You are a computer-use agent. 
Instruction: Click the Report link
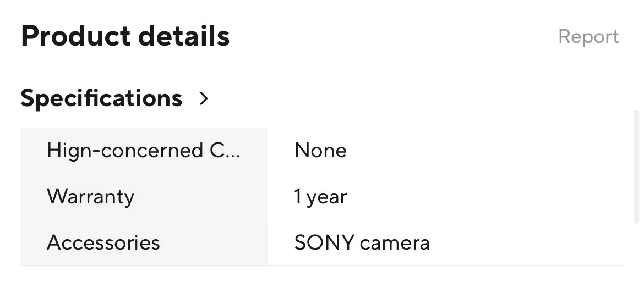[588, 37]
